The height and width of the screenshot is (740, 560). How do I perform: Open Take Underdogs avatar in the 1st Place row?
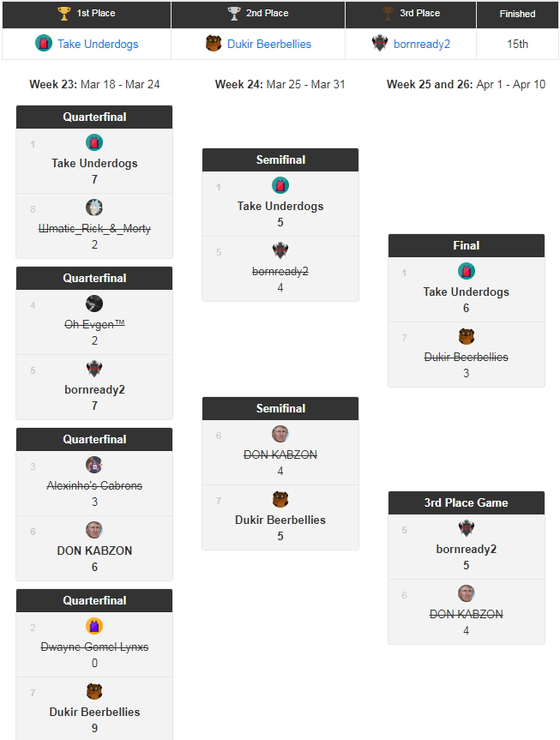click(44, 44)
